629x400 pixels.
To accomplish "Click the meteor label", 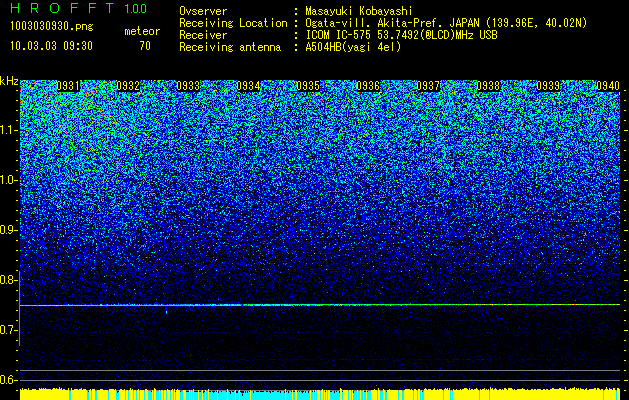I will (142, 31).
